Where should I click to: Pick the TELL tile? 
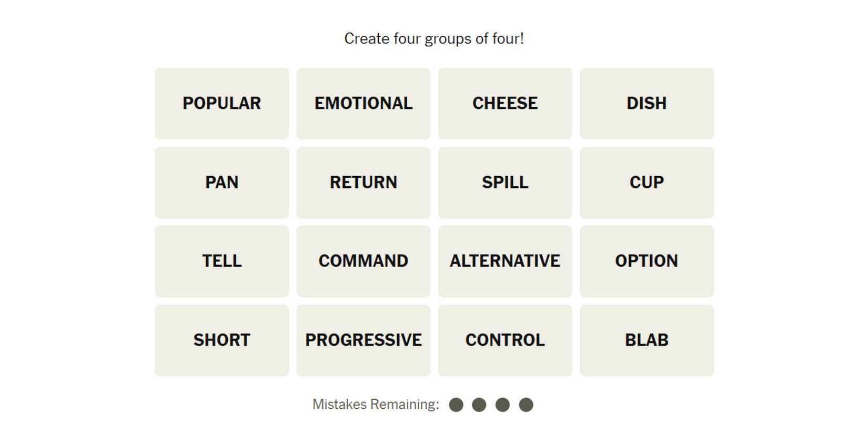(221, 261)
